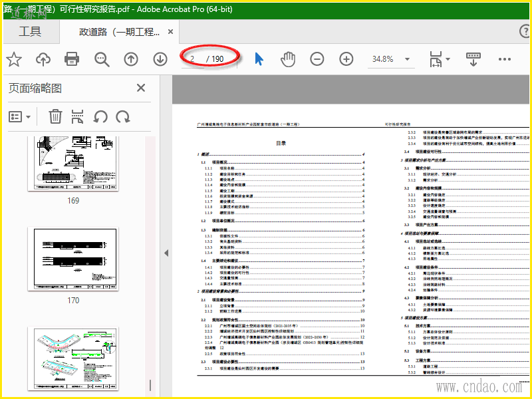Click the 页面缩略图 panel title
The height and width of the screenshot is (399, 532).
coord(35,88)
